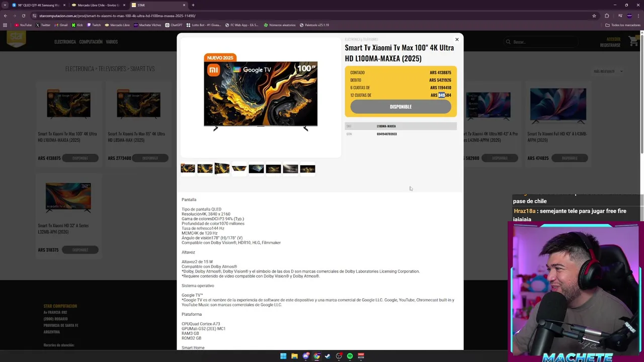Reload the current page
The height and width of the screenshot is (362, 644).
[x=24, y=16]
